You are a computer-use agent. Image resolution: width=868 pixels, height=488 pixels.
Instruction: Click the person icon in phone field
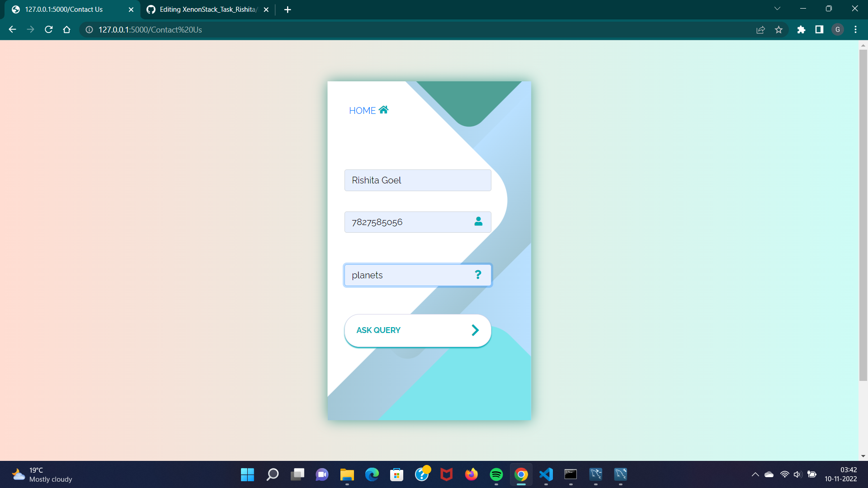tap(478, 221)
